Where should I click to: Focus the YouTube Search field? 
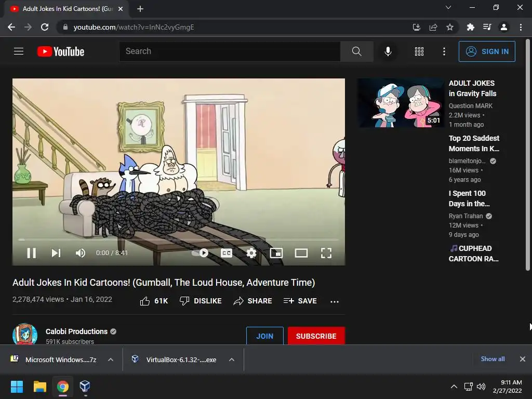click(230, 51)
